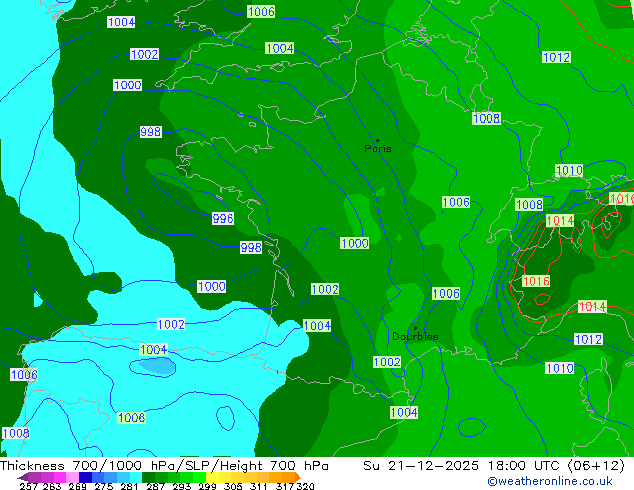This screenshot has height=490, width=634.
Task: Select the 996 isobar label
Action: pyautogui.click(x=223, y=219)
